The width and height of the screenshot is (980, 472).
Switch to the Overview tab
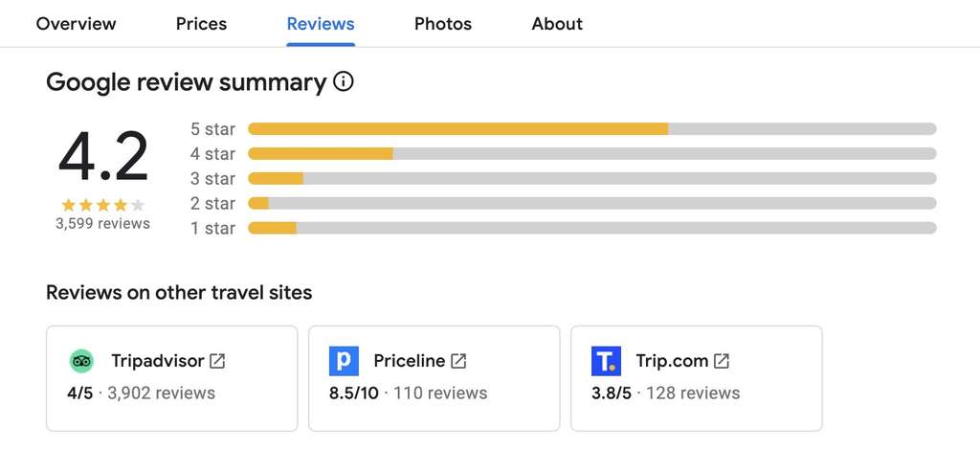point(76,24)
